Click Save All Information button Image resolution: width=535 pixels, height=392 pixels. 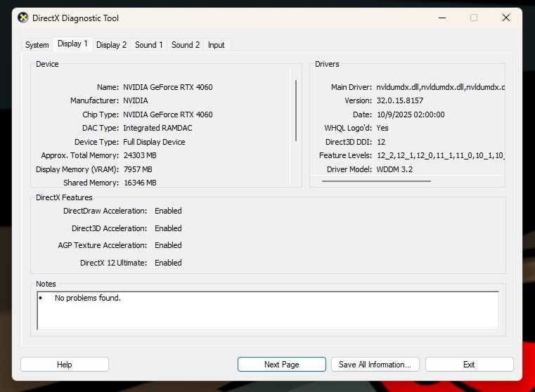(375, 365)
